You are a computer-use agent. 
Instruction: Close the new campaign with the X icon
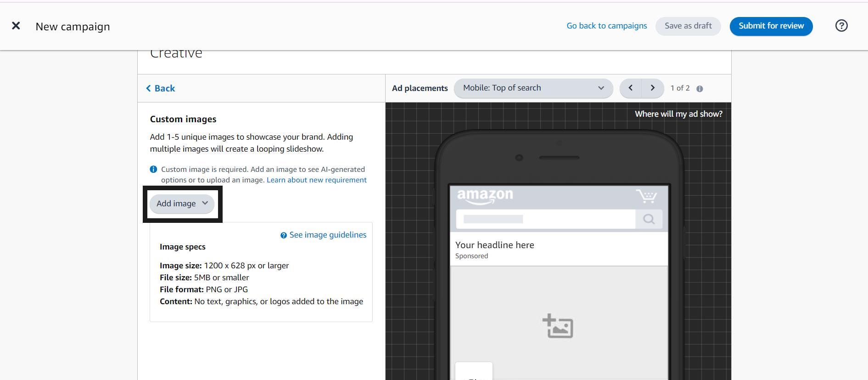tap(16, 26)
